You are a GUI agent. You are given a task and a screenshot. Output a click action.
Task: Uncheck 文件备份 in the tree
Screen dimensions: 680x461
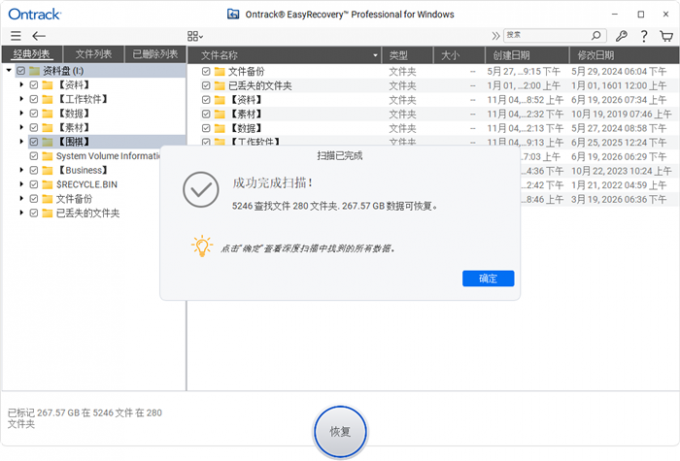(34, 199)
